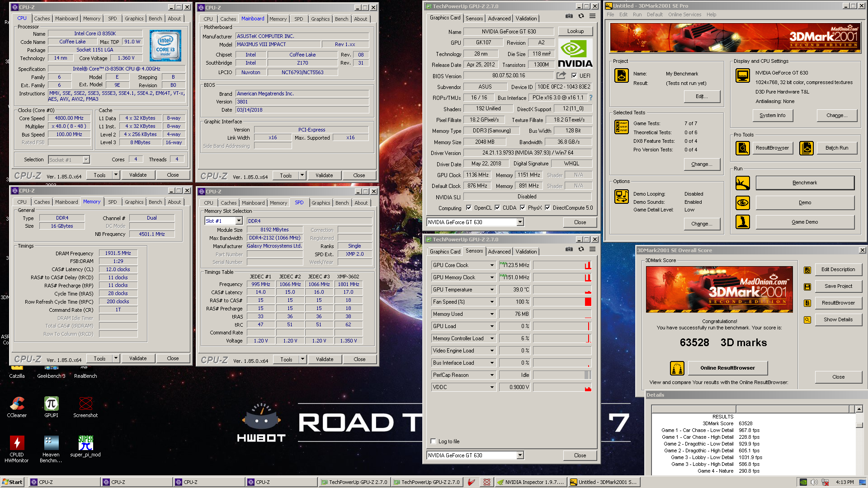Click the Selected Tests checklist icon
Image resolution: width=868 pixels, height=488 pixels.
coord(621,127)
